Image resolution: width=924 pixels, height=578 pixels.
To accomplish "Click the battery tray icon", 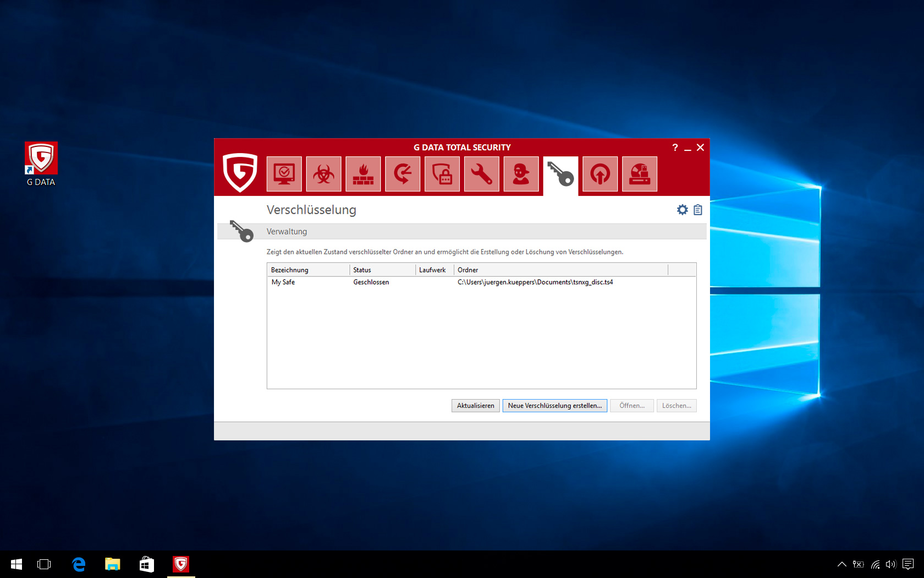I will coord(858,564).
